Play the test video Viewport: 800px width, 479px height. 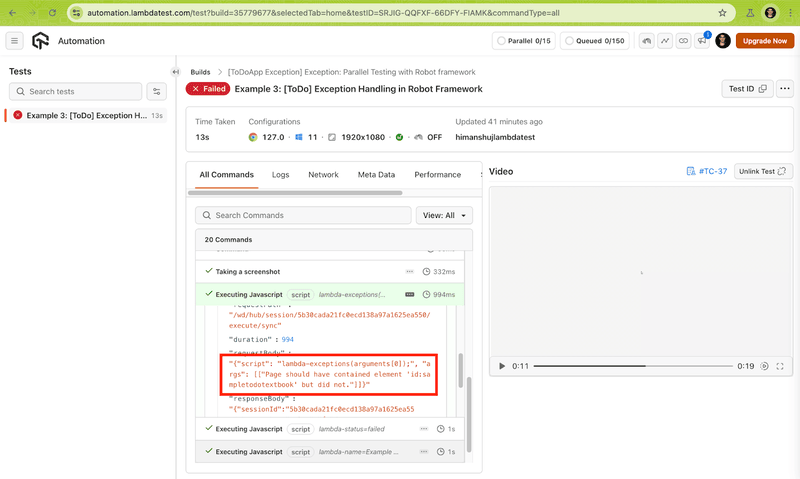(x=502, y=366)
